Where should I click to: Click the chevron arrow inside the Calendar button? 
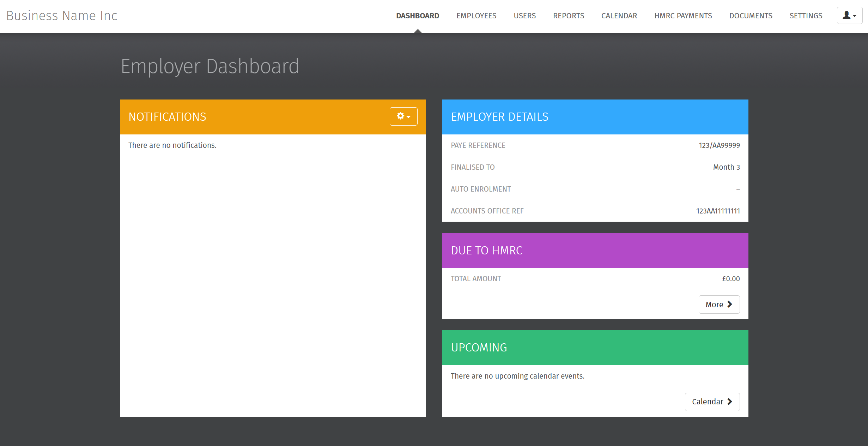[x=730, y=402]
